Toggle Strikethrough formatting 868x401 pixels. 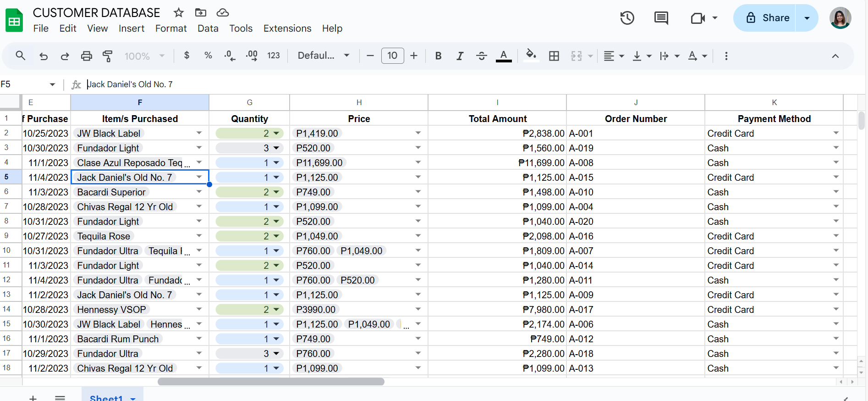481,56
